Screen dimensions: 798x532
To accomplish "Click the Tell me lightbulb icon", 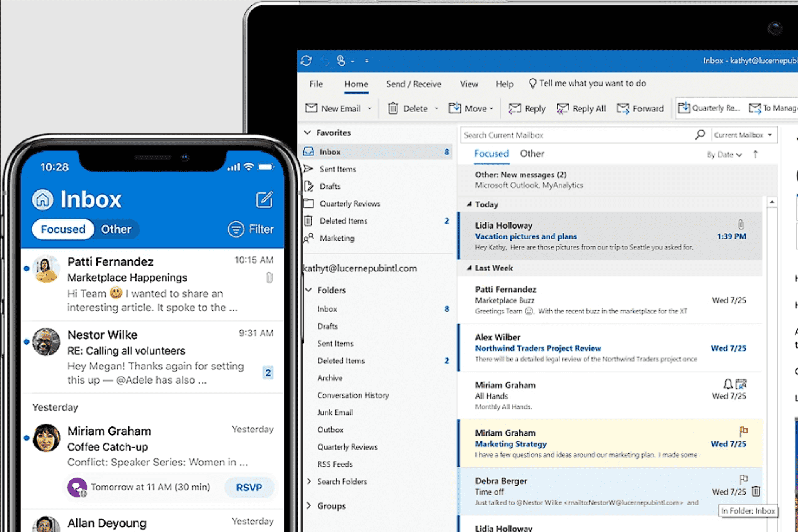I will point(532,83).
